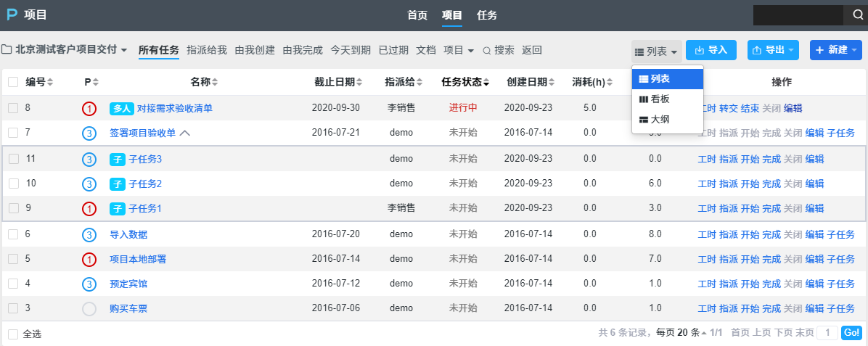
Task: Click the empty priority circle of 购买车票
Action: click(89, 309)
